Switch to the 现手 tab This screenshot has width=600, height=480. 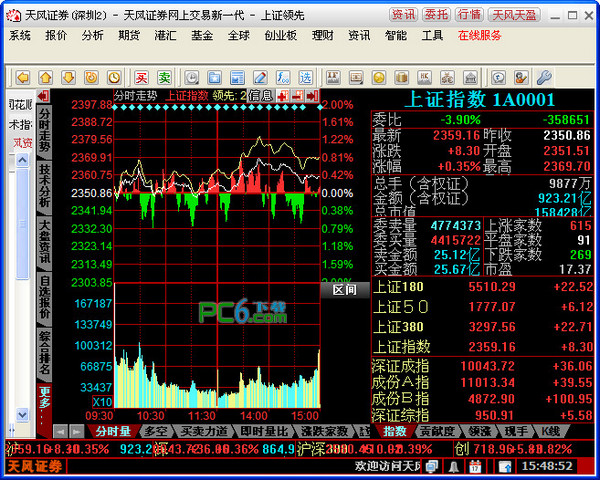[x=516, y=431]
